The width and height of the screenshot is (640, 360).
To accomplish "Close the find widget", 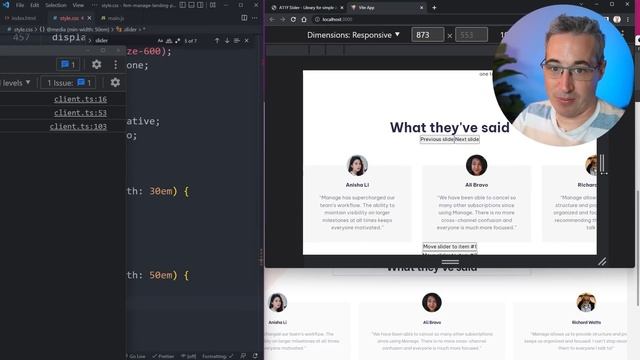I will (x=247, y=41).
